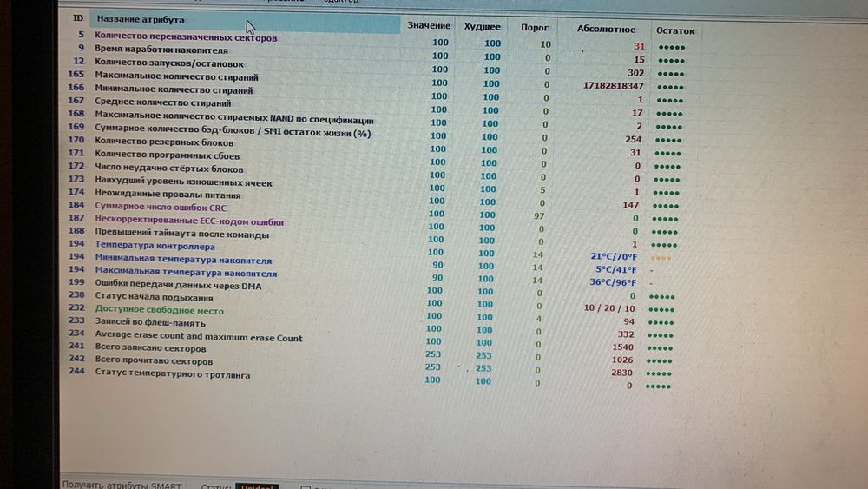Click the absolute value '1540'
The image size is (868, 489).
click(622, 347)
